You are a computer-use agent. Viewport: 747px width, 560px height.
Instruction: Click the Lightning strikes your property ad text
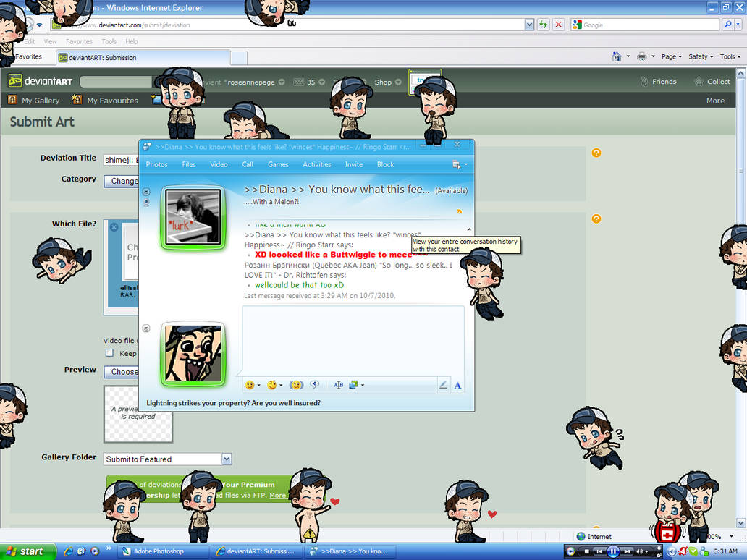pyautogui.click(x=233, y=403)
